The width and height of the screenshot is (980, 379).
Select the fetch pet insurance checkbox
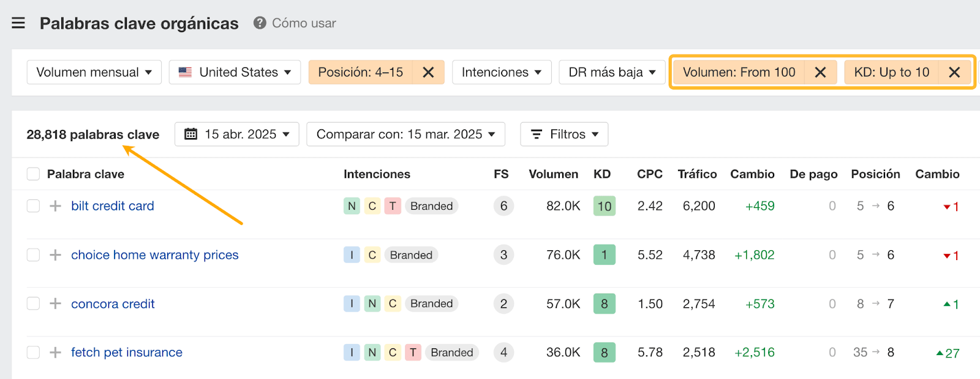click(x=33, y=353)
